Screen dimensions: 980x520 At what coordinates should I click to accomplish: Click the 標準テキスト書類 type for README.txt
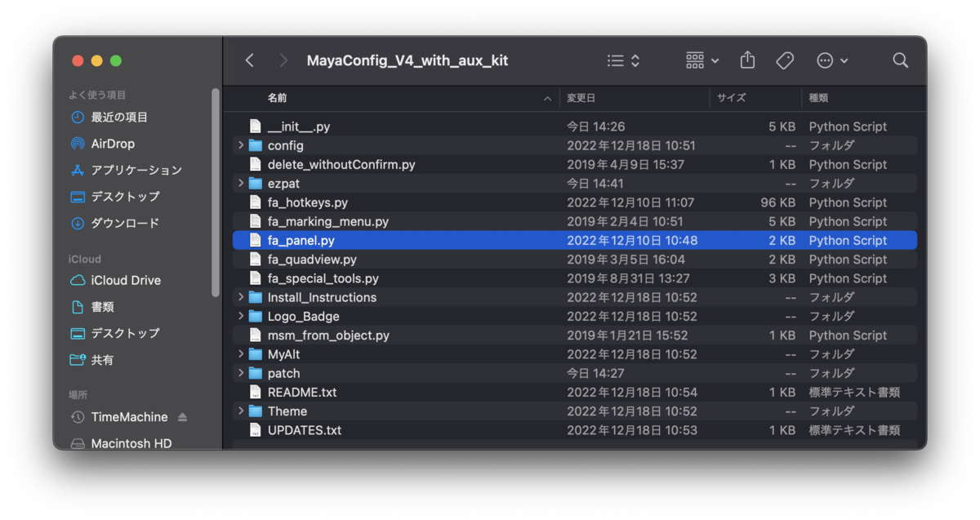854,393
